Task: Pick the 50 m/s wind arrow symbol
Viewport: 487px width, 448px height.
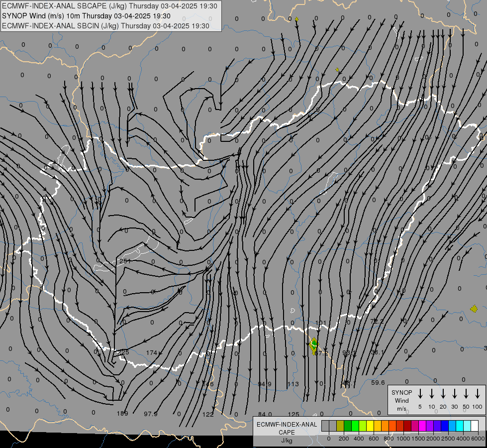Action: (x=466, y=393)
